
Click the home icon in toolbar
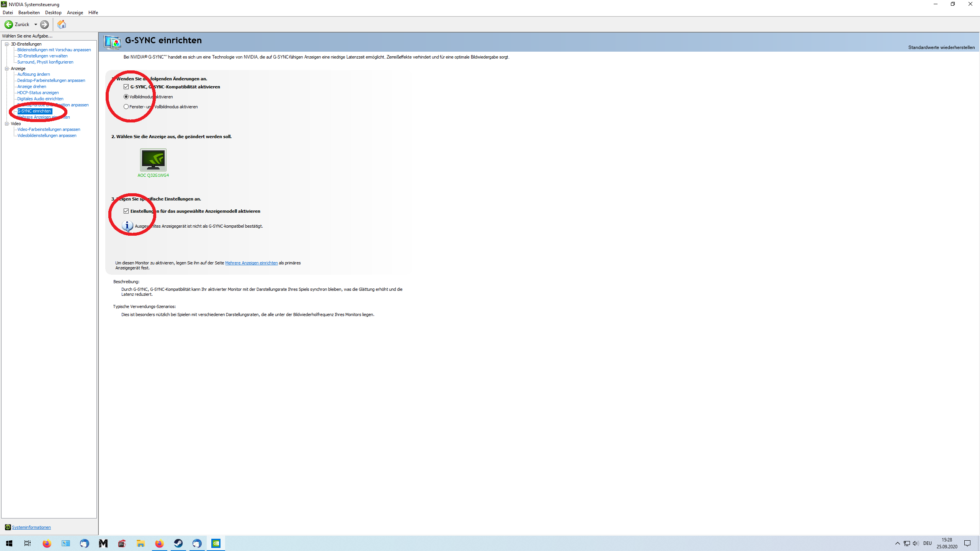(62, 24)
